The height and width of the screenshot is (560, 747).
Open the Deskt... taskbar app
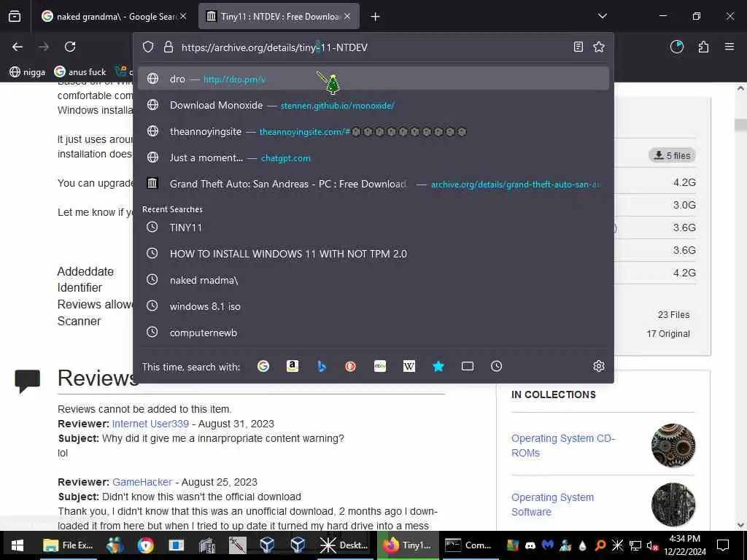pos(344,545)
